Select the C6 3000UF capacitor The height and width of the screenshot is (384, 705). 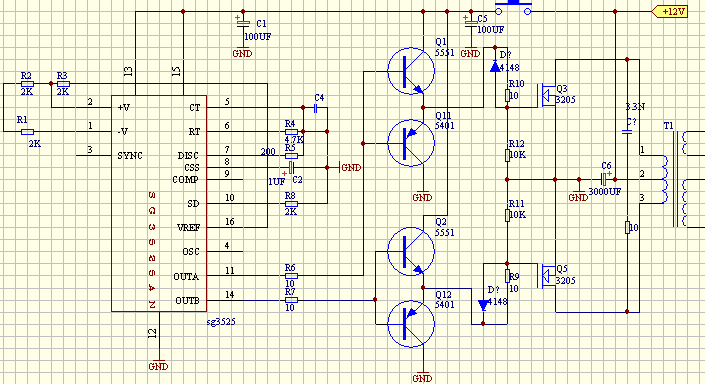pos(605,179)
